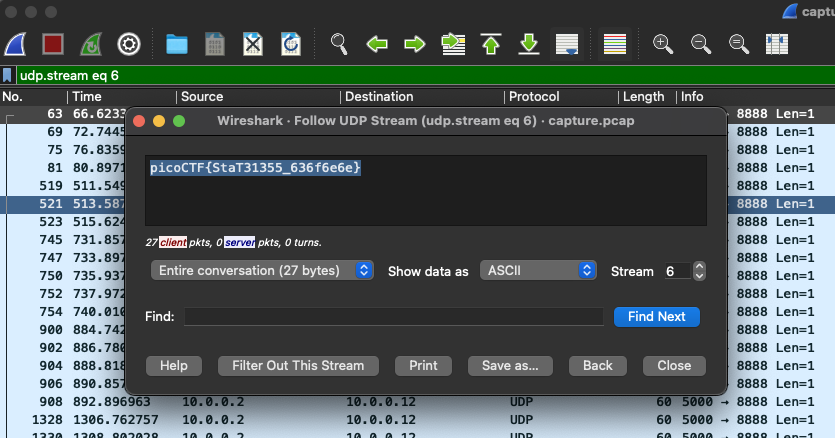The width and height of the screenshot is (835, 438).
Task: Go forward in packet history arrow
Action: coord(415,44)
